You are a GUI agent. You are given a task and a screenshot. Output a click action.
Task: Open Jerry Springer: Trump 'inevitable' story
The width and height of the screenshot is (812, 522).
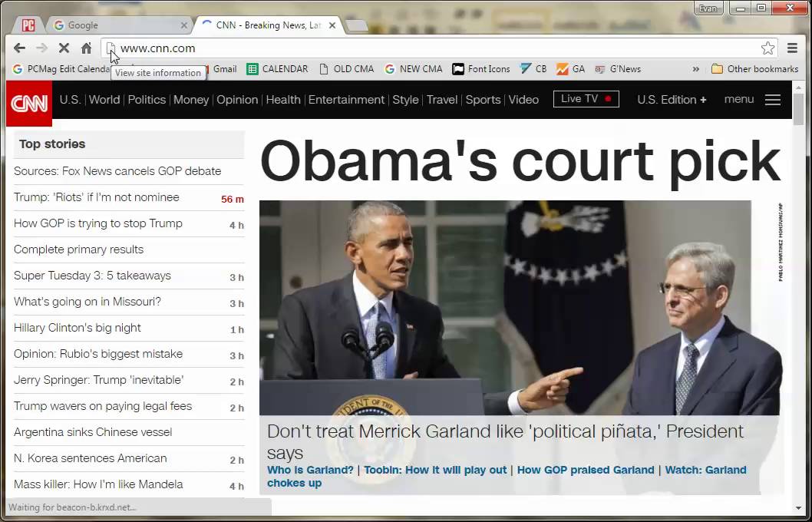click(x=99, y=379)
